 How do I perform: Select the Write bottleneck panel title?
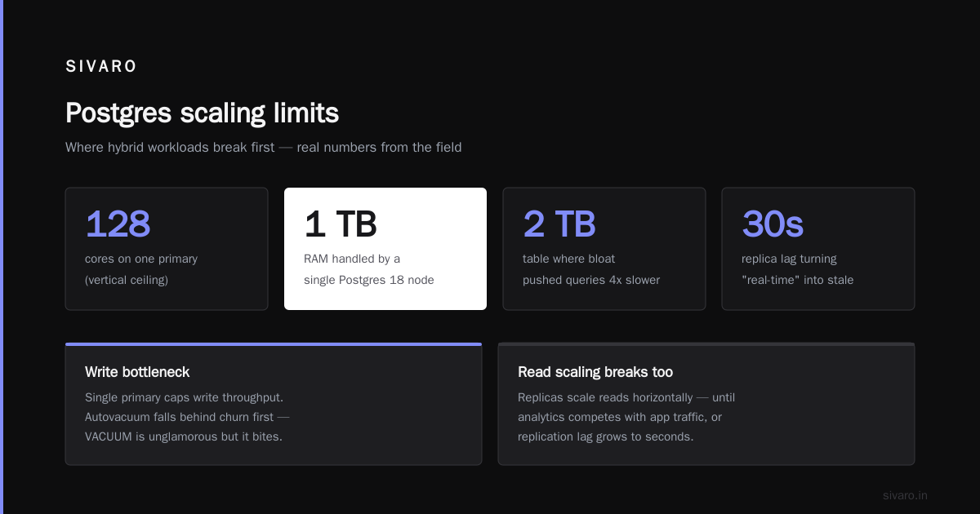[x=137, y=372]
